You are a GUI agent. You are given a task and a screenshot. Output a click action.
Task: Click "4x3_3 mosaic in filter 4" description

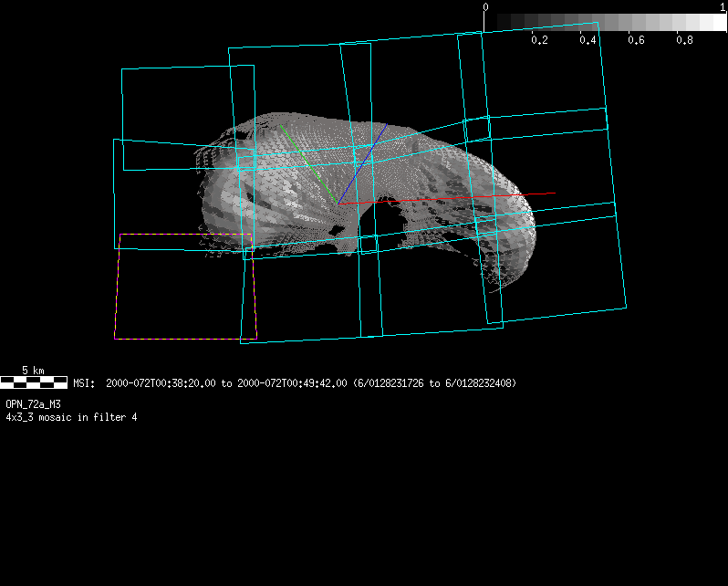[x=71, y=416]
